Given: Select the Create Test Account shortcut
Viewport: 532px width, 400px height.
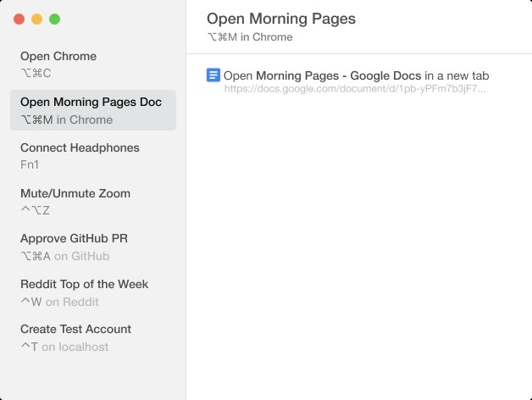Looking at the screenshot, I should pyautogui.click(x=93, y=338).
